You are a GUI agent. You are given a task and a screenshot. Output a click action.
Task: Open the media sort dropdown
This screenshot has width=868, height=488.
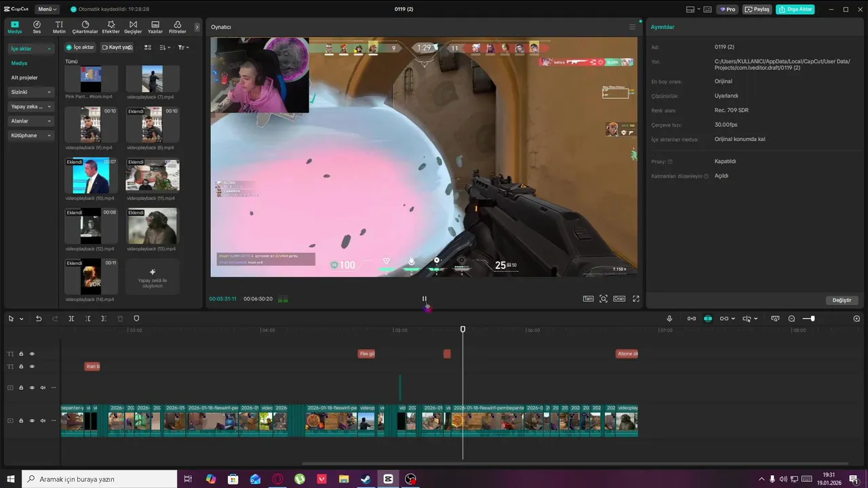click(165, 47)
